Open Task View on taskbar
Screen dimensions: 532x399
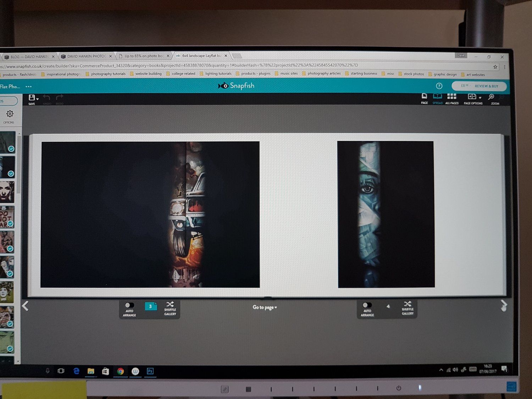[61, 371]
